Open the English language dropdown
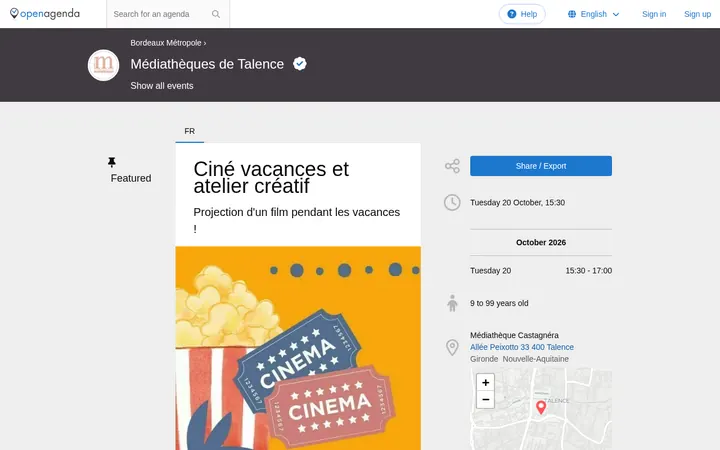This screenshot has width=720, height=450. point(594,14)
